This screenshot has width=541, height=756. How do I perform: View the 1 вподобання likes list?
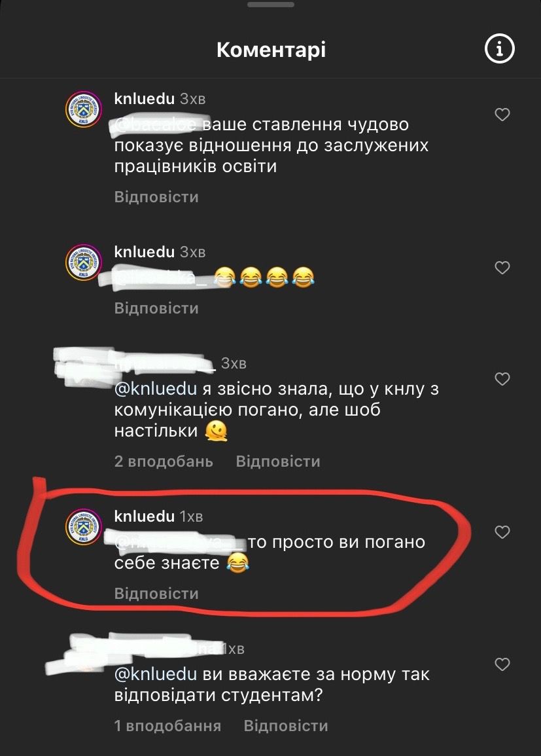click(x=167, y=726)
